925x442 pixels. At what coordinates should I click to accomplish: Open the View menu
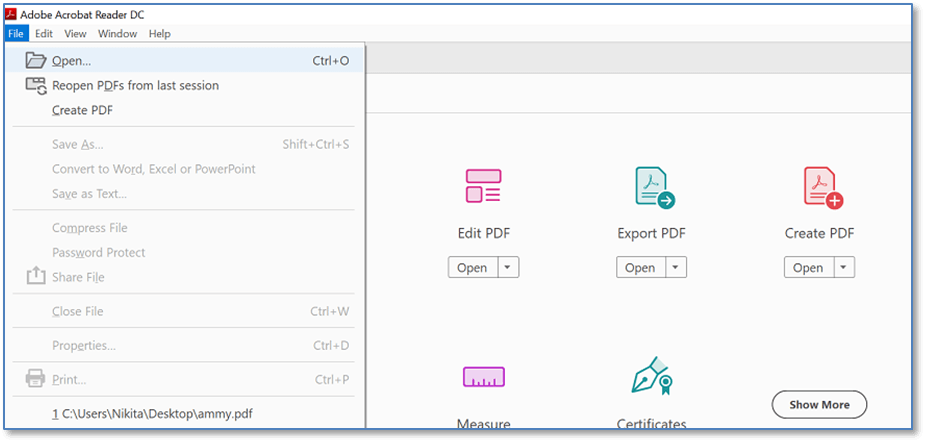pyautogui.click(x=76, y=34)
